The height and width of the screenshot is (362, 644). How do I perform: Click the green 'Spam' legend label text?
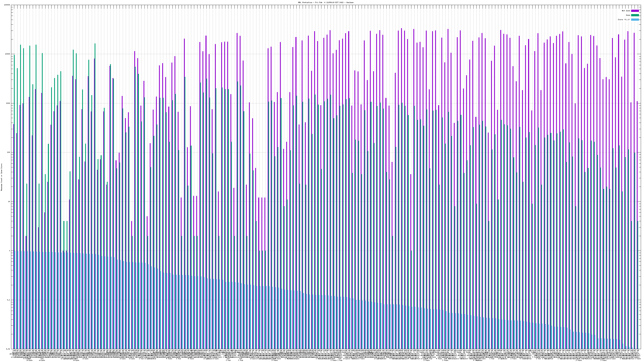pyautogui.click(x=628, y=15)
